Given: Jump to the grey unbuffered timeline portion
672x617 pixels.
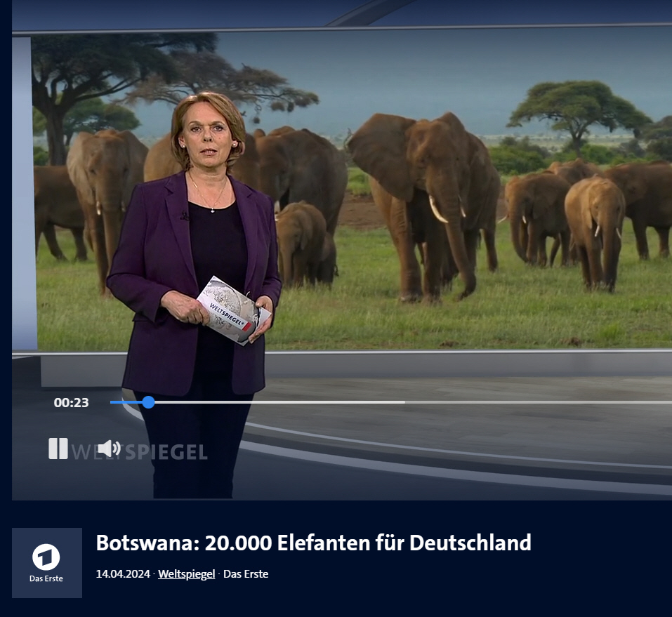Looking at the screenshot, I should click(x=539, y=402).
